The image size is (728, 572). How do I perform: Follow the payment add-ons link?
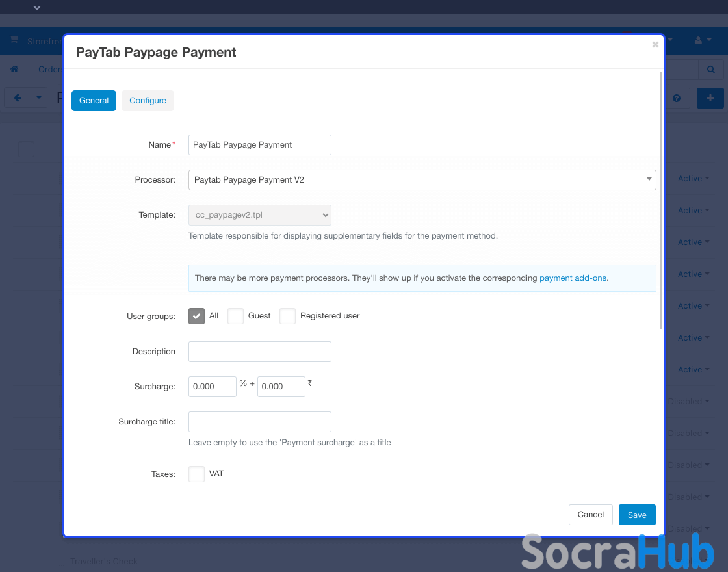click(573, 278)
